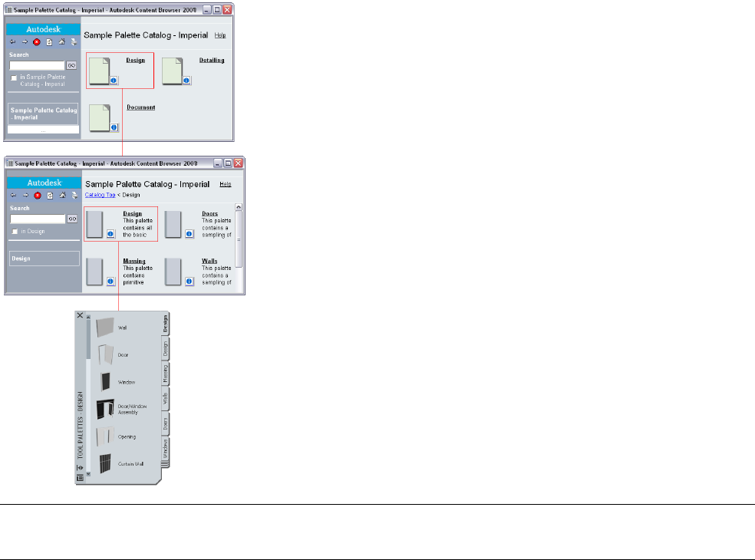Click Massing palette thumbnail

(95, 272)
